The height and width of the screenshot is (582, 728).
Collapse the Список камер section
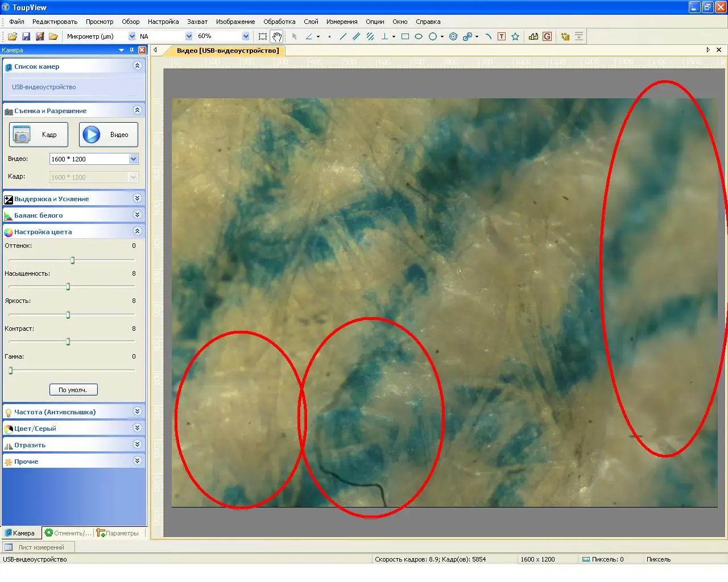(x=137, y=66)
